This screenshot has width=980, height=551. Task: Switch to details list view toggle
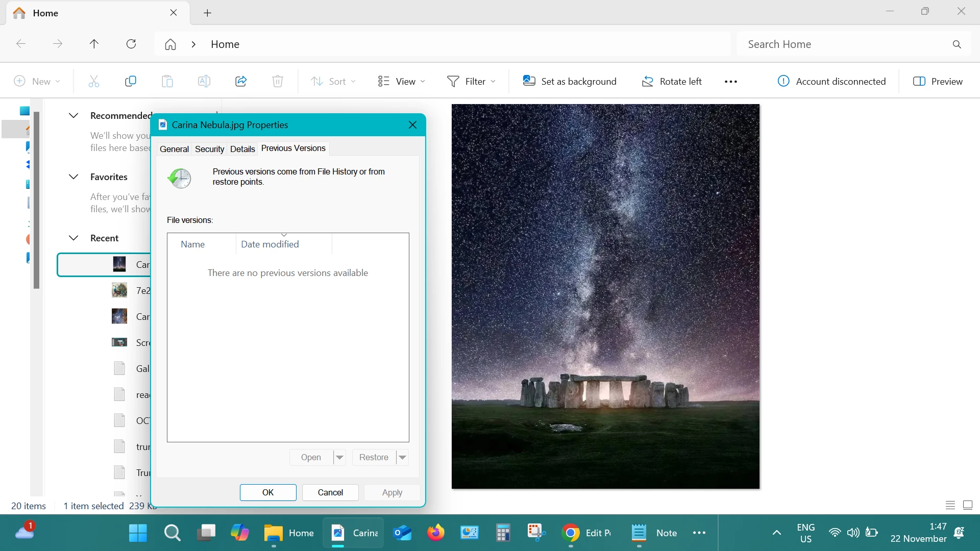[950, 505]
